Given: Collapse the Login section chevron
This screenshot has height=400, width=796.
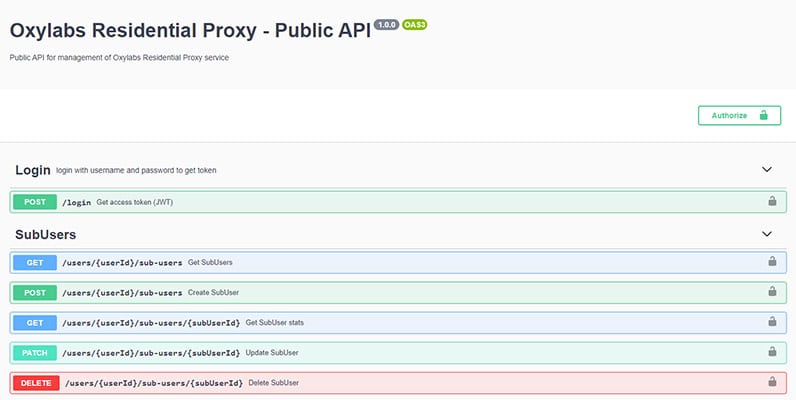Looking at the screenshot, I should pos(767,170).
